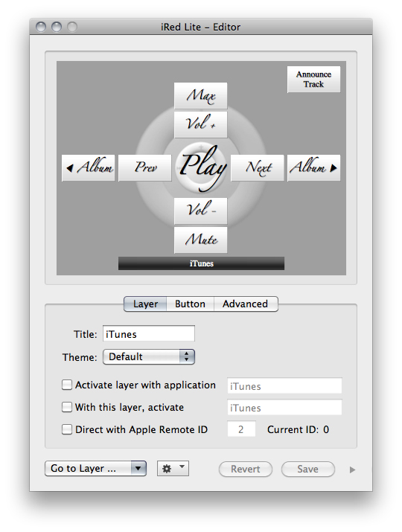Viewport: 402px width, 532px height.
Task: Select the Next track button
Action: (x=258, y=168)
